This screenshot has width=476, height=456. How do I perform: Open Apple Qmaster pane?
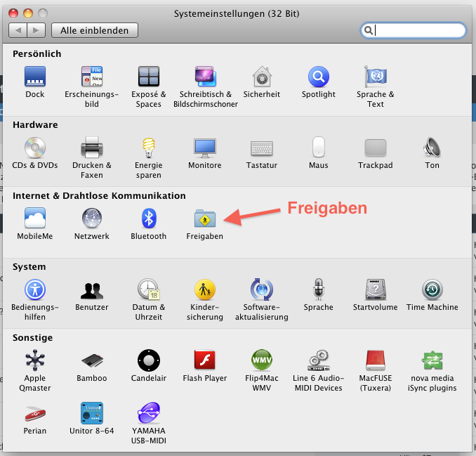click(x=35, y=360)
